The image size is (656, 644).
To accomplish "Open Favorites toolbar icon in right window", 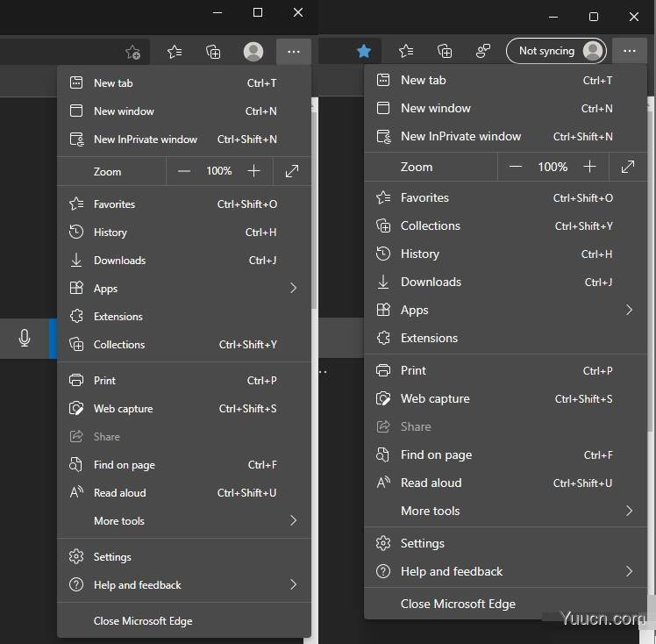I will click(x=406, y=51).
